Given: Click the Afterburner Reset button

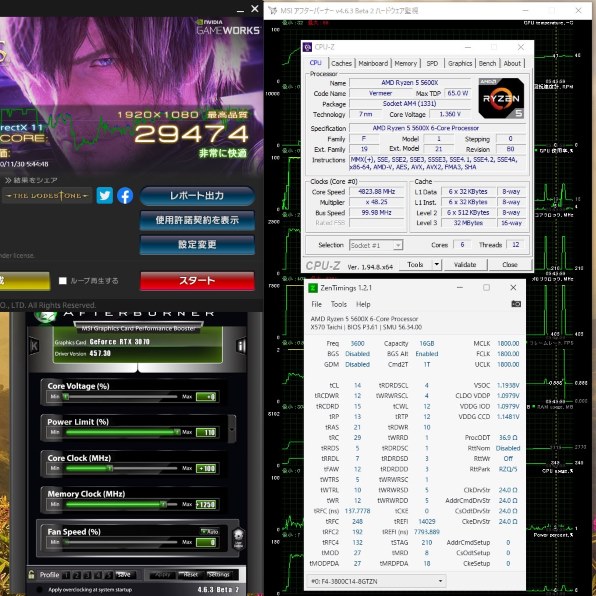Looking at the screenshot, I should pyautogui.click(x=190, y=575).
